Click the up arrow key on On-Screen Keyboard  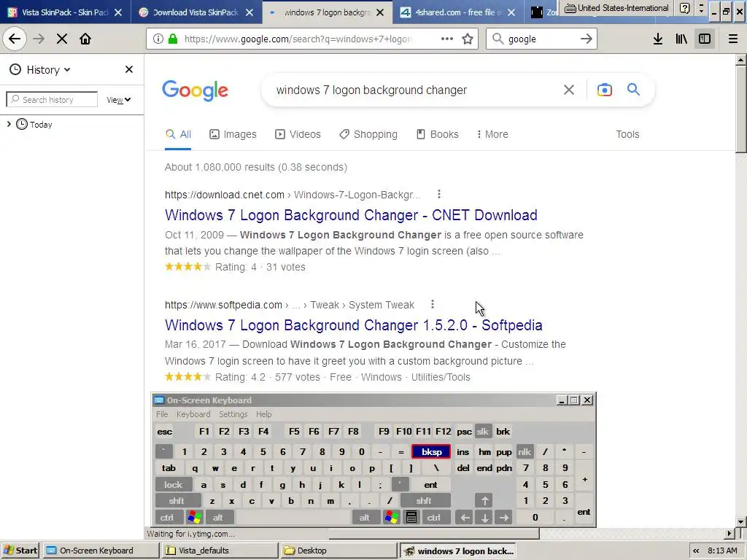click(x=484, y=501)
